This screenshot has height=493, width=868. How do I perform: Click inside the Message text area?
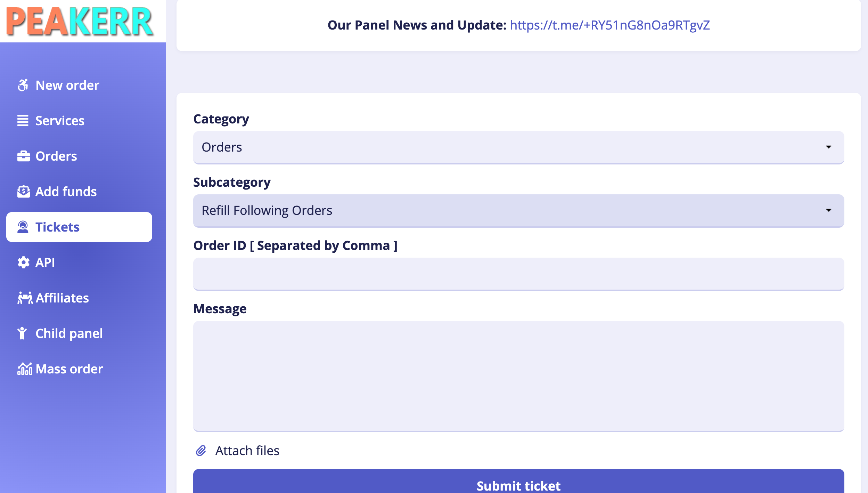point(518,376)
